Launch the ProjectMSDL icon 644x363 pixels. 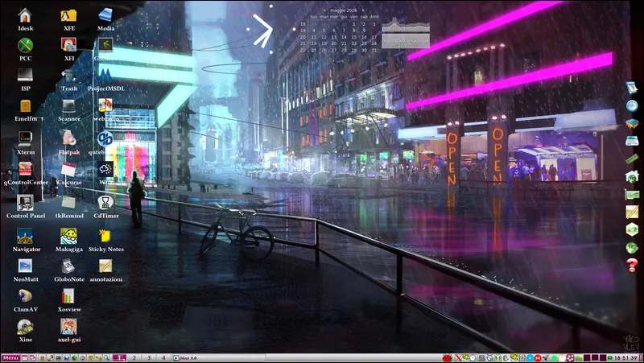[105, 76]
